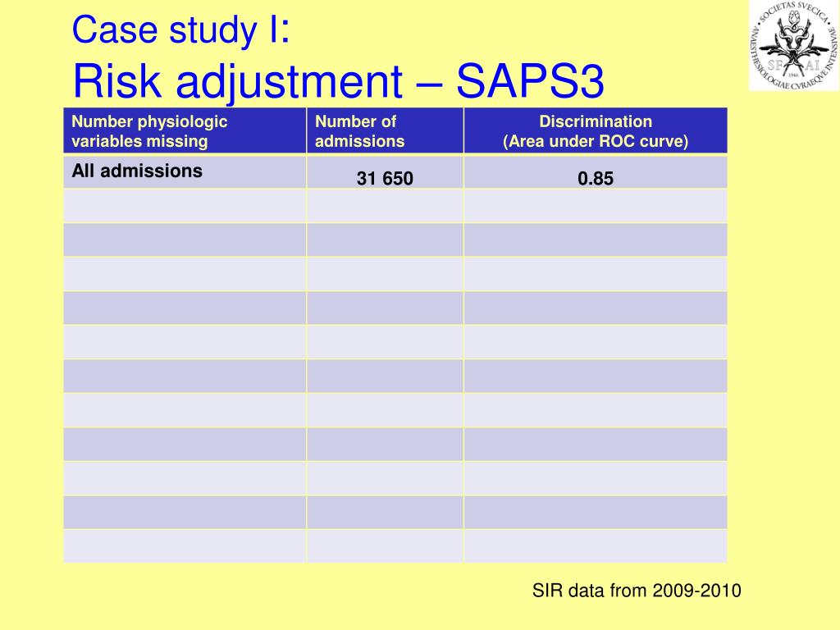Select the bottom-left empty table cell
840x630 pixels.
pos(185,546)
